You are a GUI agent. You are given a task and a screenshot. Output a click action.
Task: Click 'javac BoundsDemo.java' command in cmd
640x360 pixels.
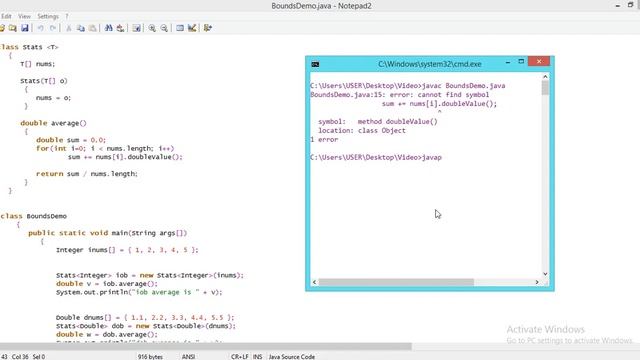[463, 86]
